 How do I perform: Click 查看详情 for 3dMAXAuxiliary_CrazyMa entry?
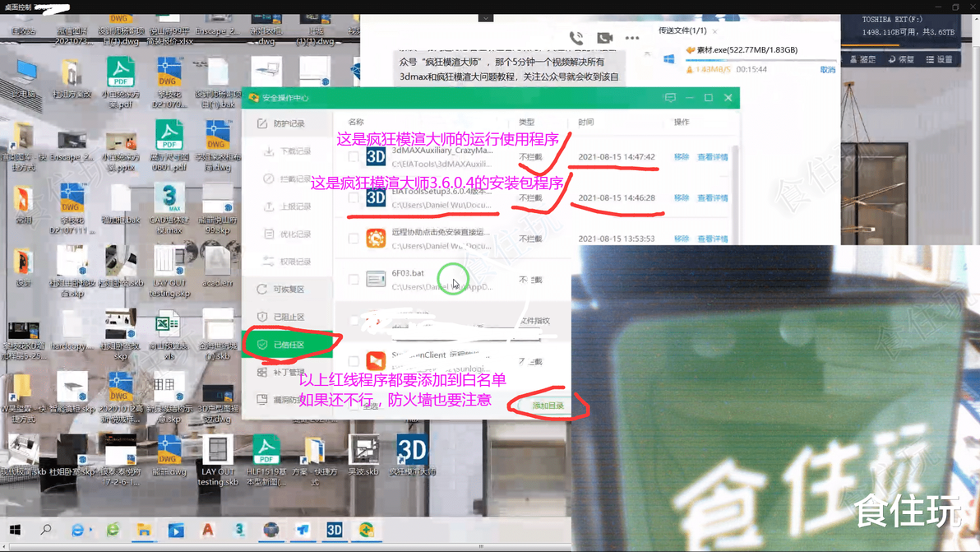click(713, 157)
